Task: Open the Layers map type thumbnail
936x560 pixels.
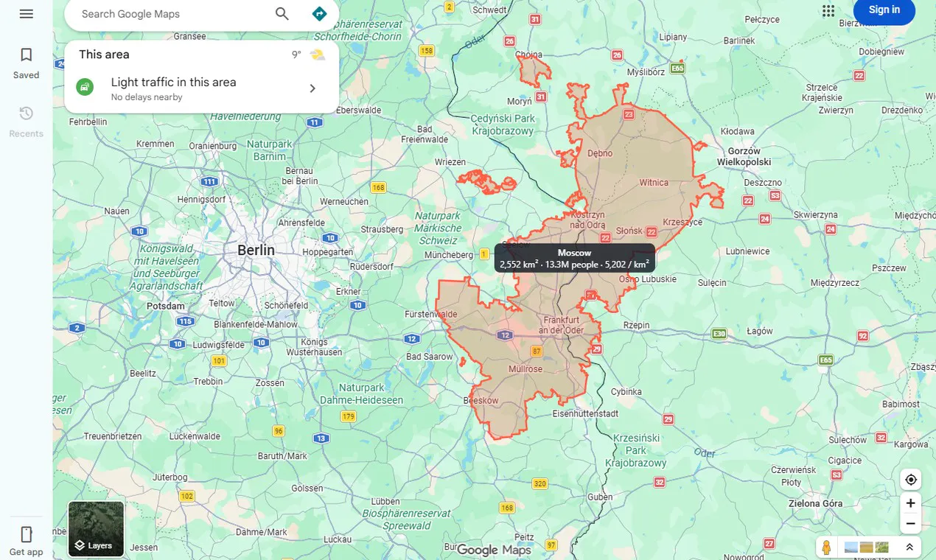Action: pyautogui.click(x=97, y=529)
